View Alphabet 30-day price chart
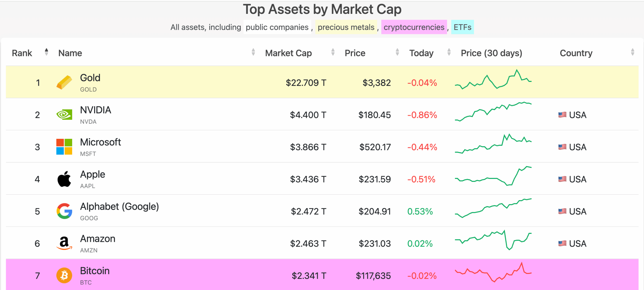Screen dimensions: 644x290 point(493,208)
